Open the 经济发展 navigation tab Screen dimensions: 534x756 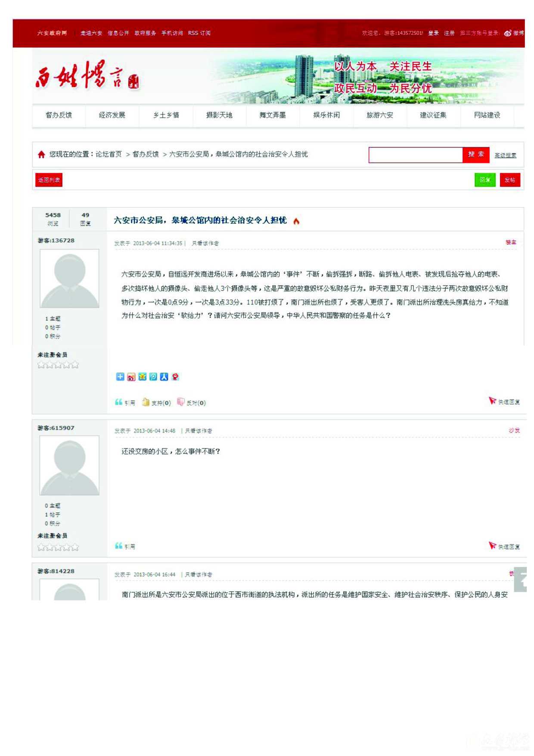point(112,115)
